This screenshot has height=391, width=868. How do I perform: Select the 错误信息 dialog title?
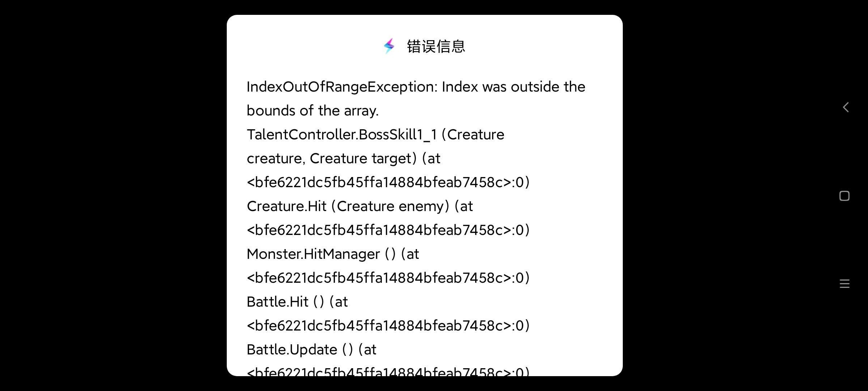click(x=436, y=46)
